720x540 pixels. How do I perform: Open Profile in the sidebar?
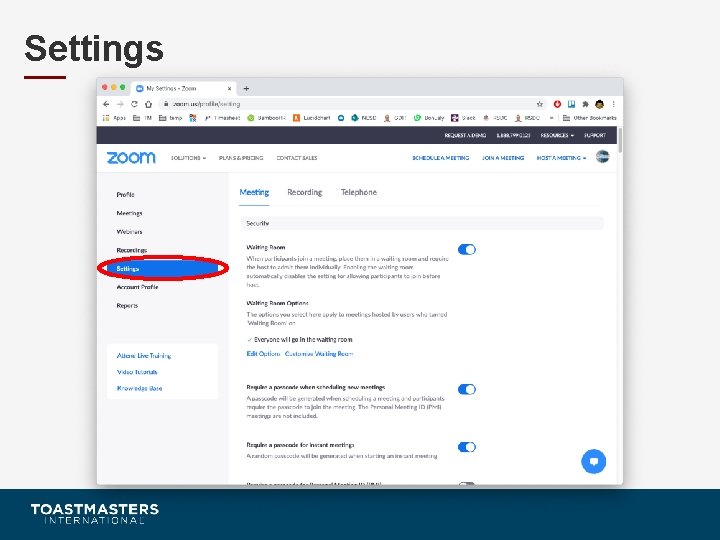(x=125, y=195)
